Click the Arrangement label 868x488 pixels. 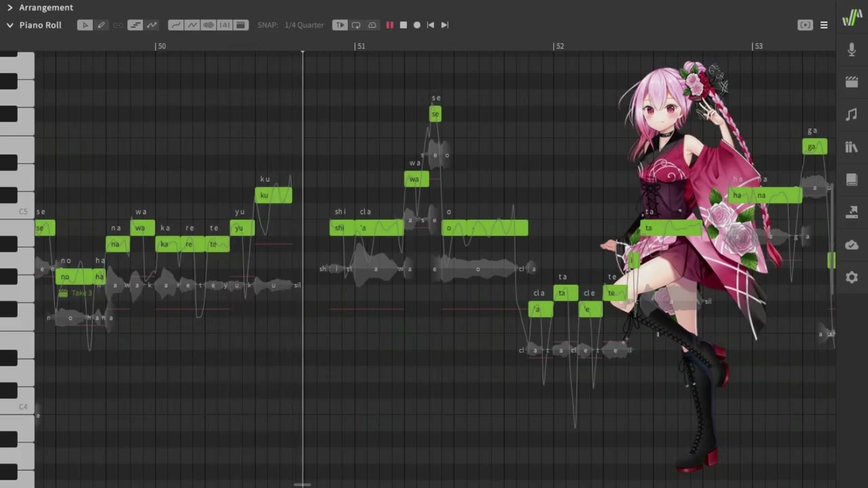pos(46,7)
